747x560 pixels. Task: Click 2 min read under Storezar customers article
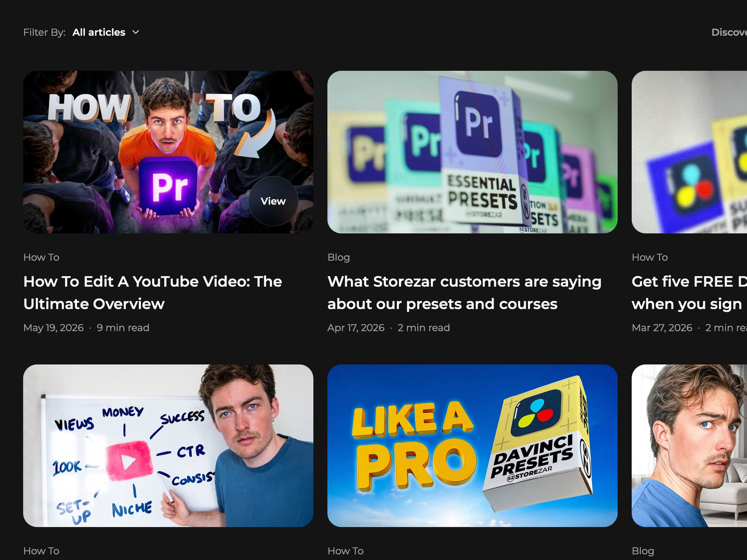click(x=424, y=328)
